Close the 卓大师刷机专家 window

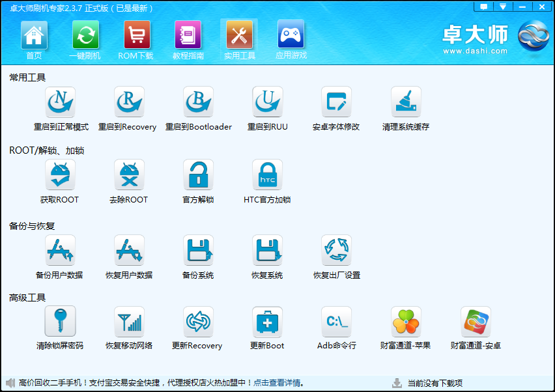[x=542, y=7]
